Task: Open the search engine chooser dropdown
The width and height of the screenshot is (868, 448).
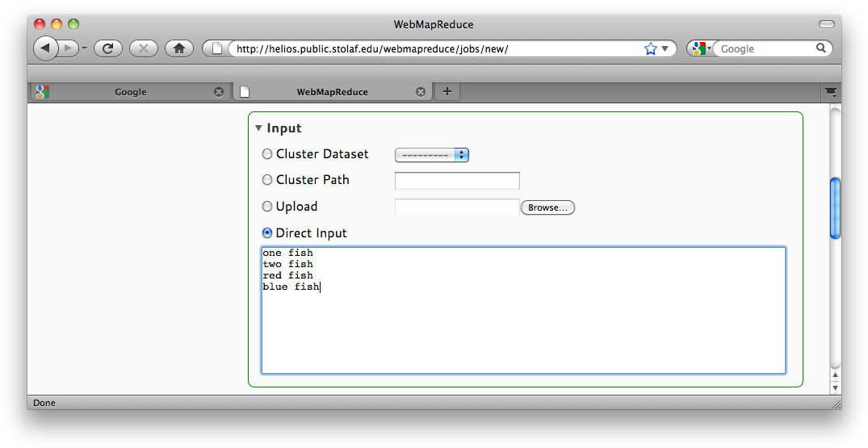Action: [699, 48]
